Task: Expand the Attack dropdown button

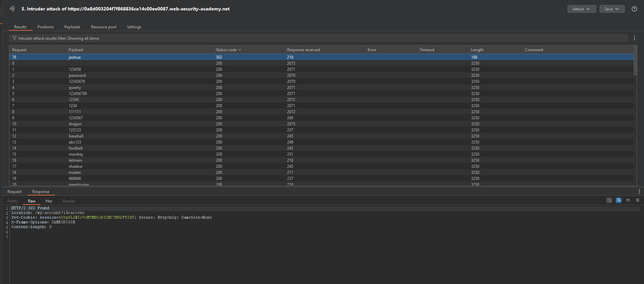Action: coord(581,9)
